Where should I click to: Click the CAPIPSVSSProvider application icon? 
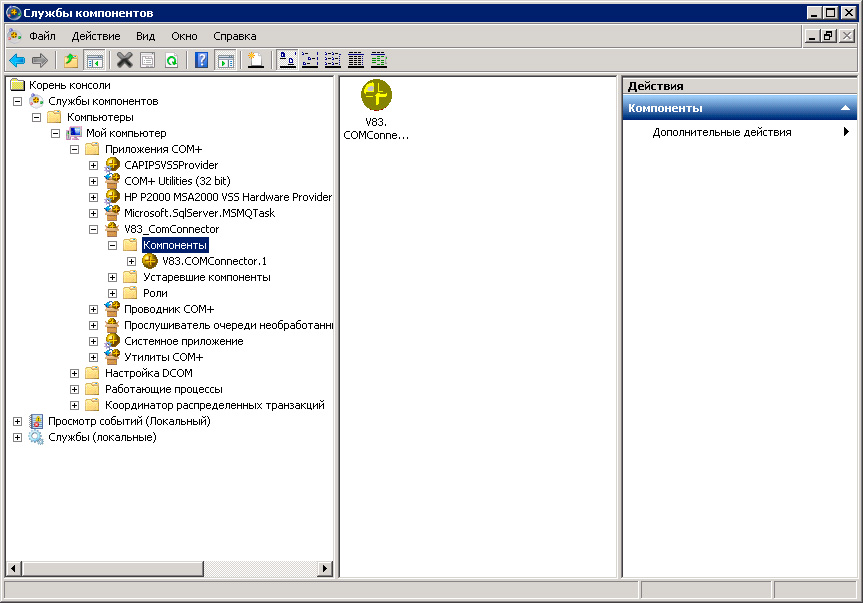coord(112,165)
